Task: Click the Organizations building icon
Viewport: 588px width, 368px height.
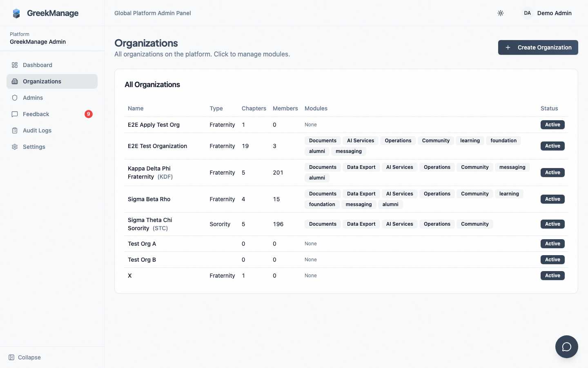Action: 15,81
